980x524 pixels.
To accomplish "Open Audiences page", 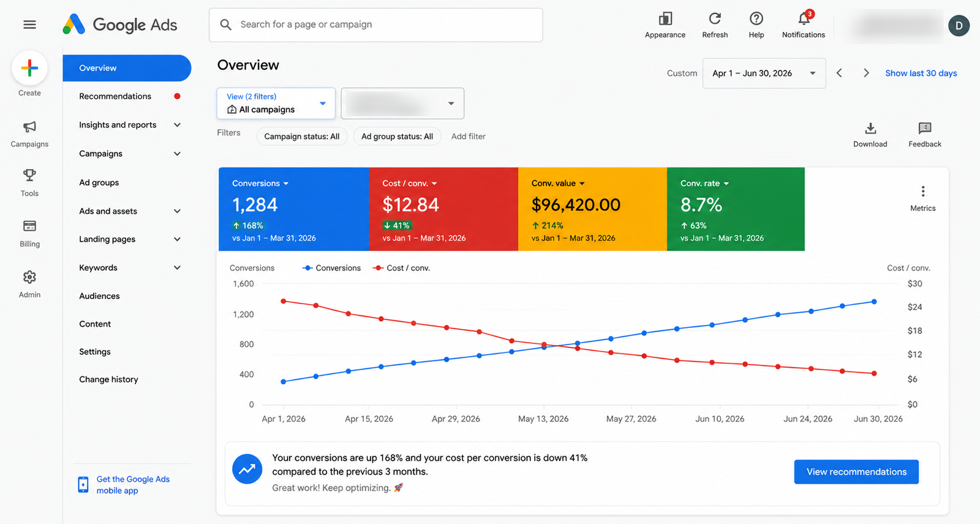I will [99, 296].
